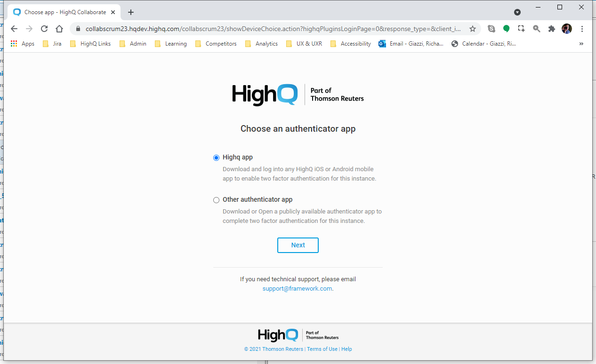
Task: Click the magnifier extension icon
Action: pos(537,29)
